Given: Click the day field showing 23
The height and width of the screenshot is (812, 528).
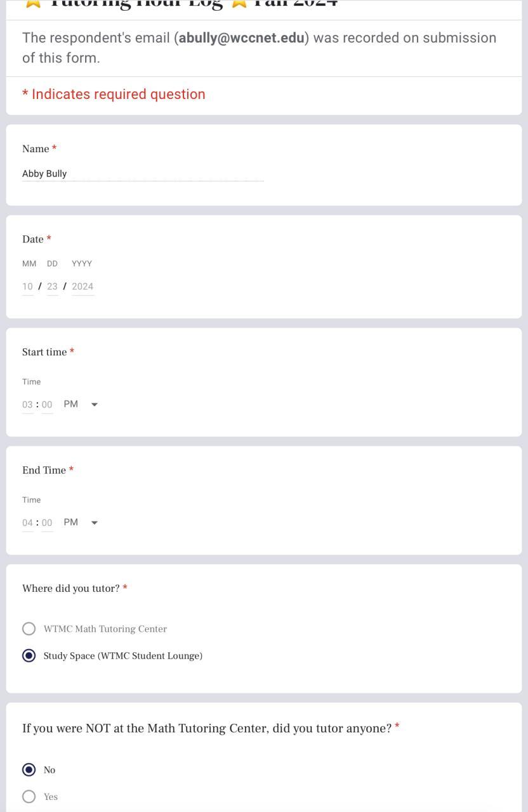Looking at the screenshot, I should [x=52, y=287].
